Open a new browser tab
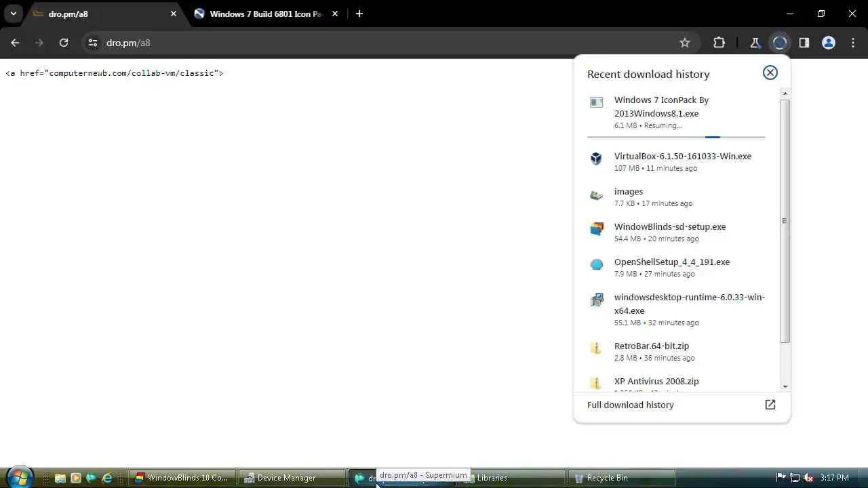 click(359, 14)
